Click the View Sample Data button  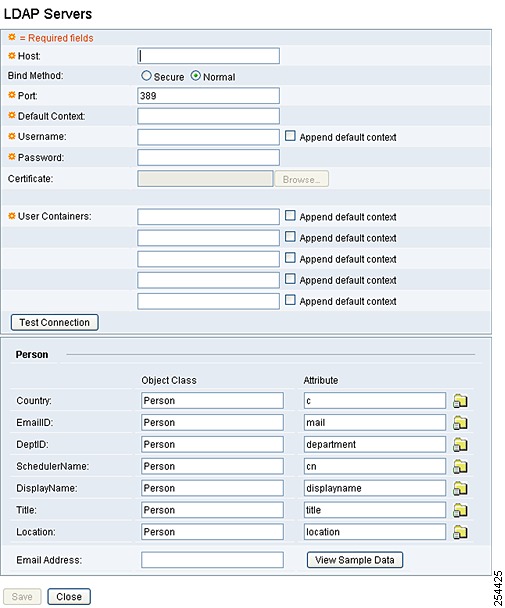(355, 560)
